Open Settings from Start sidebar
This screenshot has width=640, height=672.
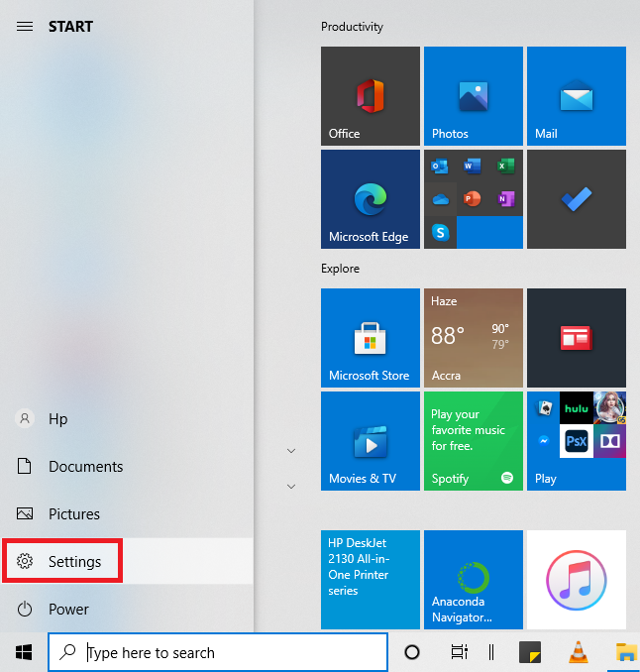tap(127, 561)
